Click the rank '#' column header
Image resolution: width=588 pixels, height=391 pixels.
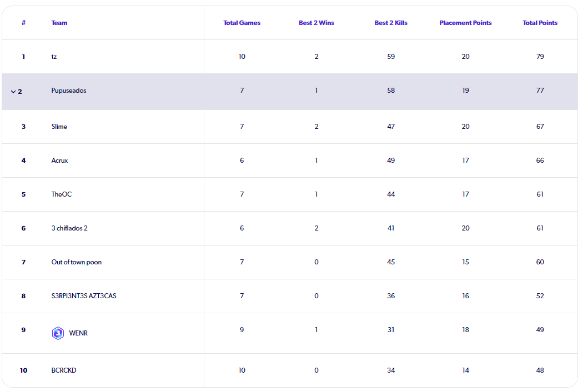(x=24, y=23)
